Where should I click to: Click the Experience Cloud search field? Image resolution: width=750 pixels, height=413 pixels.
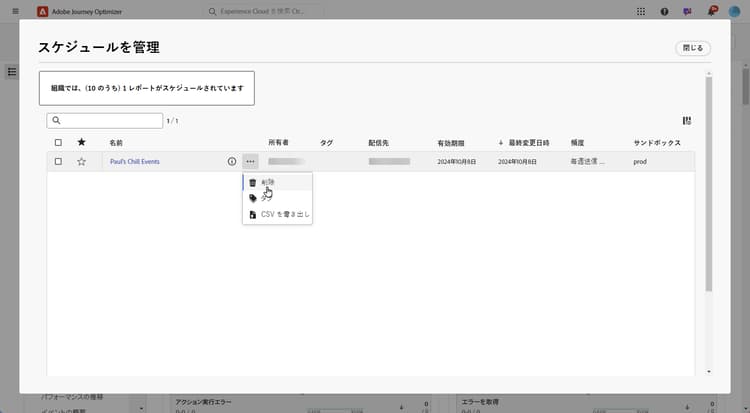[x=265, y=11]
